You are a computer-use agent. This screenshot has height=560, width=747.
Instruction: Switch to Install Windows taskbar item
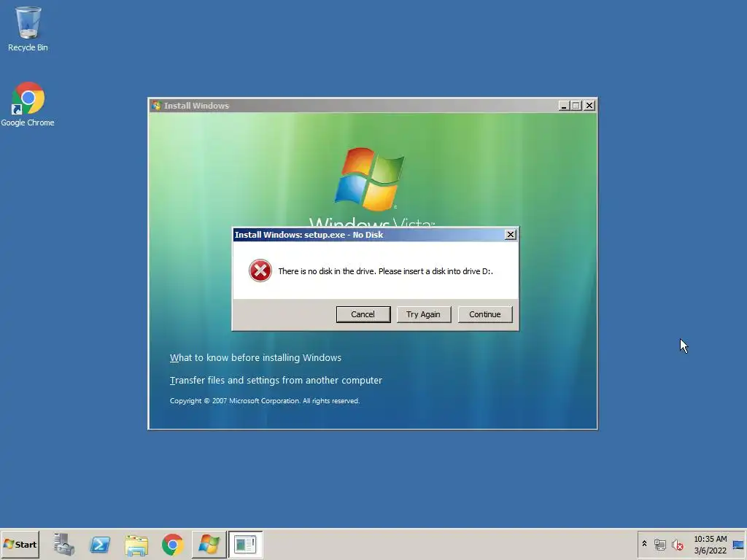(x=209, y=544)
